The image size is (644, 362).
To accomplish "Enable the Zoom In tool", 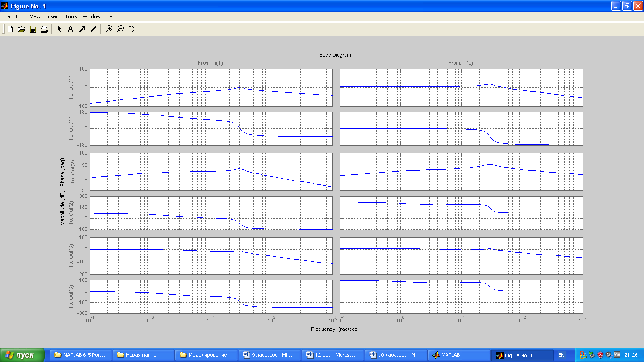I will pyautogui.click(x=109, y=29).
